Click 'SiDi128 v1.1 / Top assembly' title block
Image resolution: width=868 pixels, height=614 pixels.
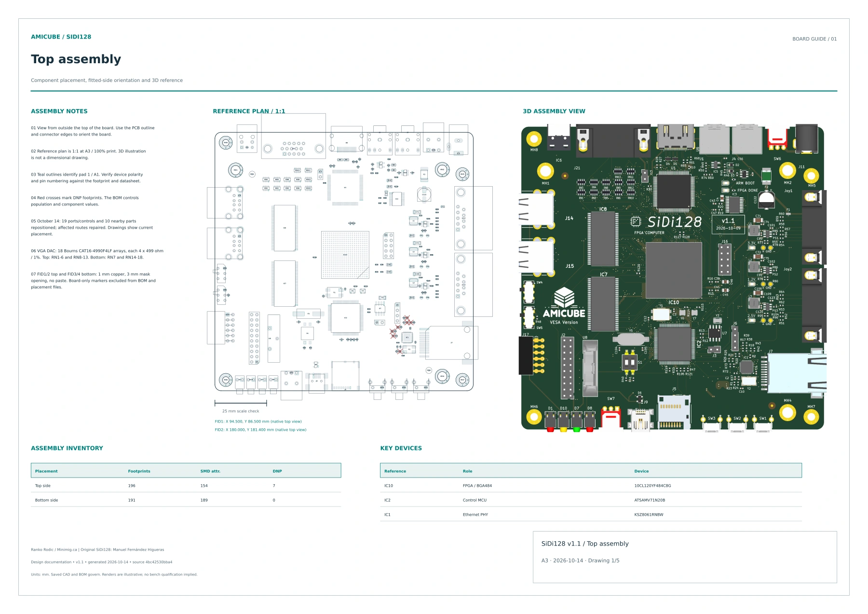point(585,544)
